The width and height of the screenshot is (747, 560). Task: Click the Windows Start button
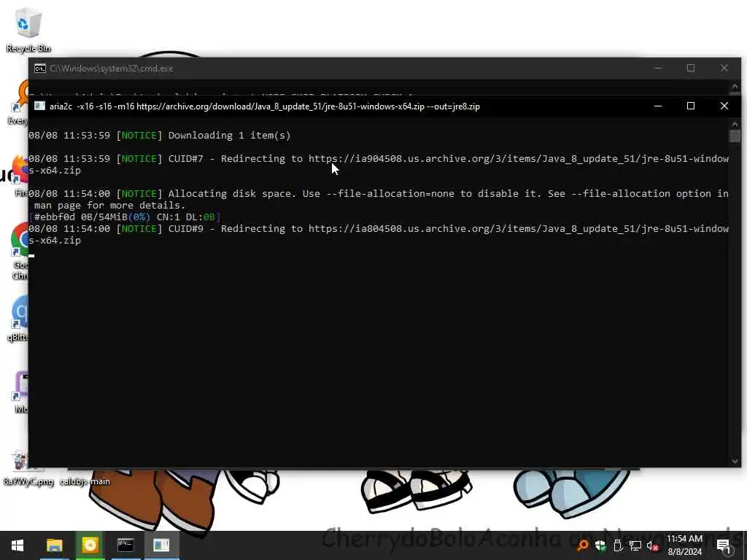(x=18, y=545)
